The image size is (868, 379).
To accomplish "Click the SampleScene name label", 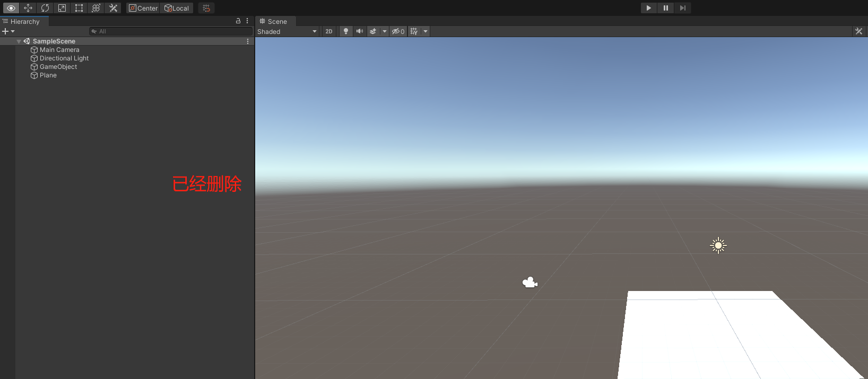I will click(54, 41).
